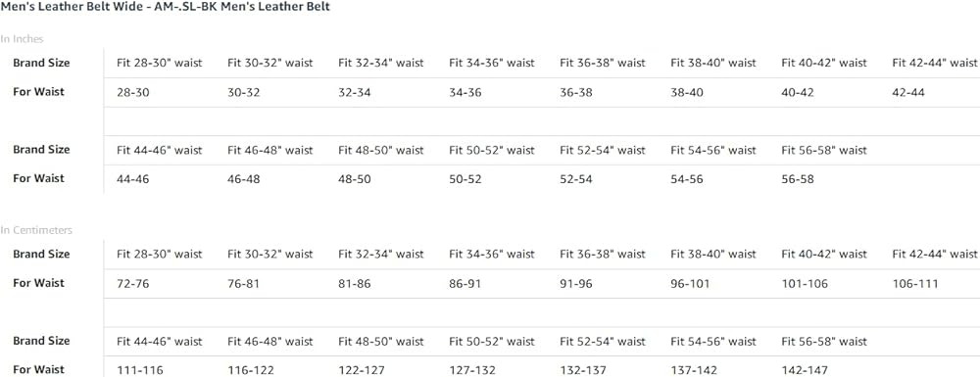
Task: Click the 101-106 centimeters waist cell
Action: (x=805, y=284)
